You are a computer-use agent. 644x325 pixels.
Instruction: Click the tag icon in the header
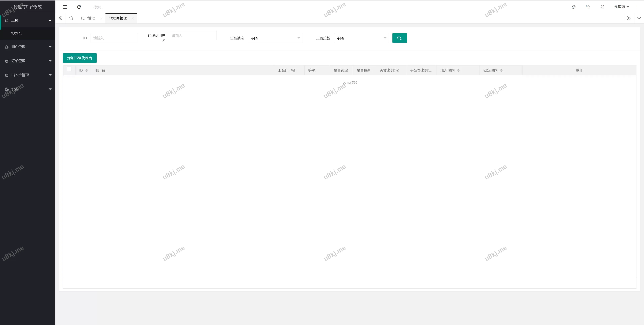[588, 7]
